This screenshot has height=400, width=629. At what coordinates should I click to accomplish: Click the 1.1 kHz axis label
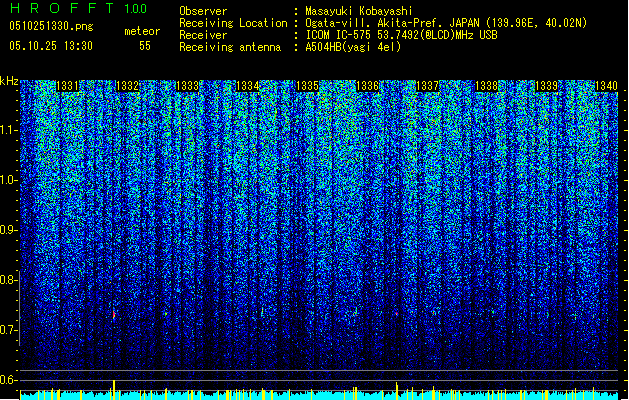(x=8, y=130)
